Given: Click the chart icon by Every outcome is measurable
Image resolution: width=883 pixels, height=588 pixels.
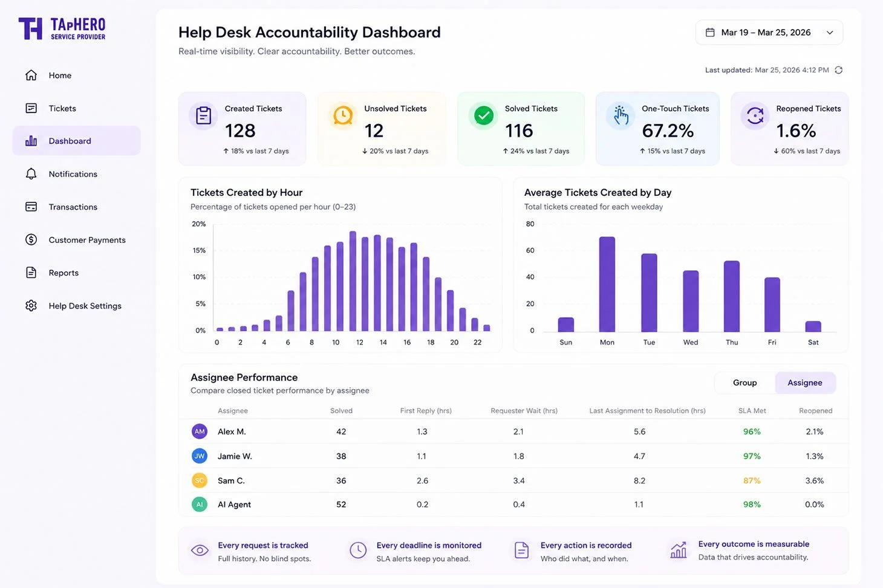Looking at the screenshot, I should click(x=679, y=550).
